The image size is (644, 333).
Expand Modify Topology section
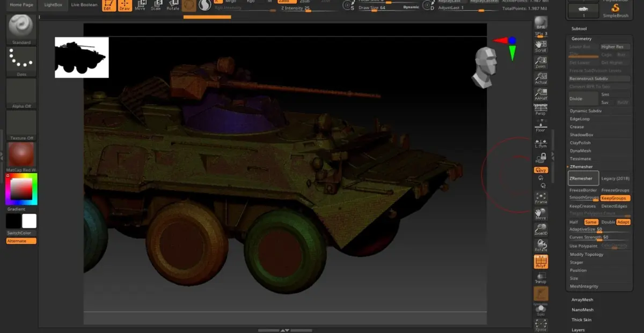pos(587,254)
